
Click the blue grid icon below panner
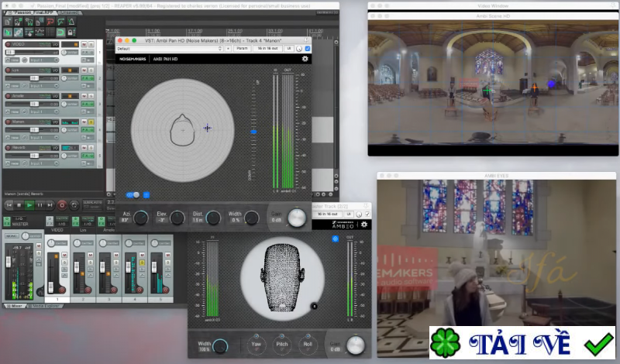click(146, 194)
